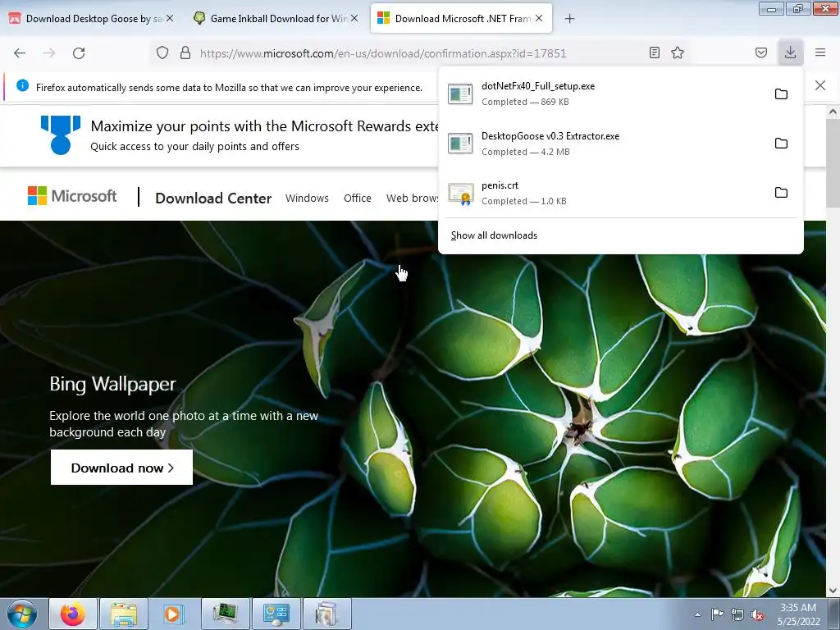Show dotNetFx40_Full_setup.exe in folder

781,94
